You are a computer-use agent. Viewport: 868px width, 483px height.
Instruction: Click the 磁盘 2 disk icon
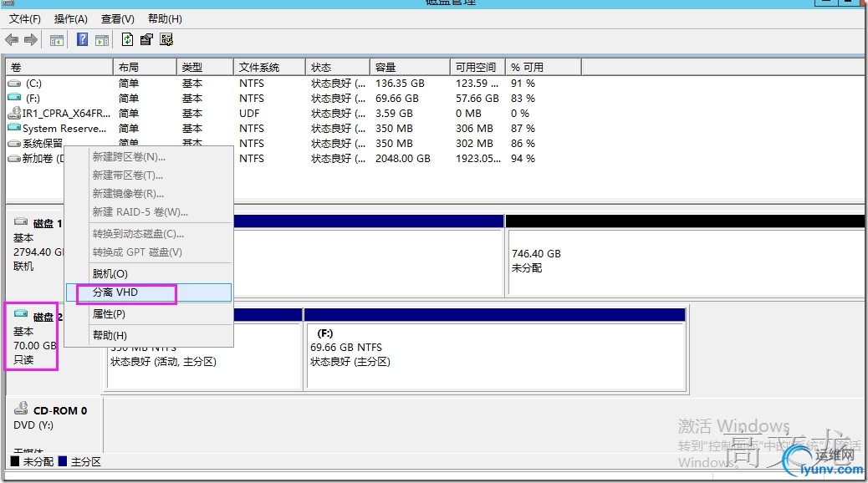pyautogui.click(x=21, y=314)
